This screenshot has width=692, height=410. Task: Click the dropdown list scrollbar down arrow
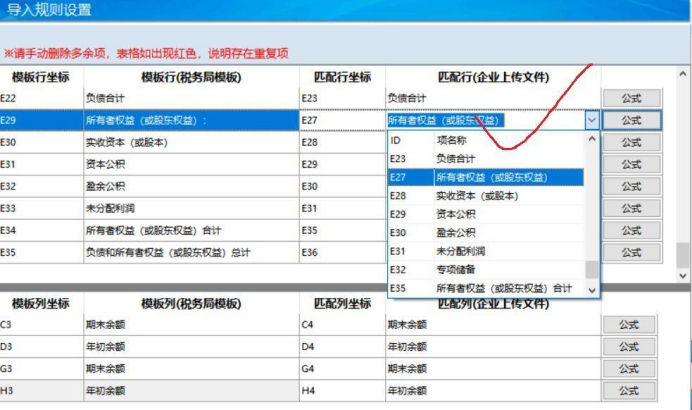pos(592,289)
